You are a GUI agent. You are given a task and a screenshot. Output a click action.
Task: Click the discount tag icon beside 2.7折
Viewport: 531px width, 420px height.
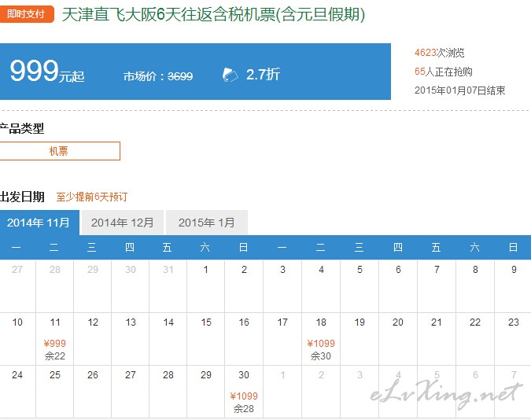click(x=230, y=75)
